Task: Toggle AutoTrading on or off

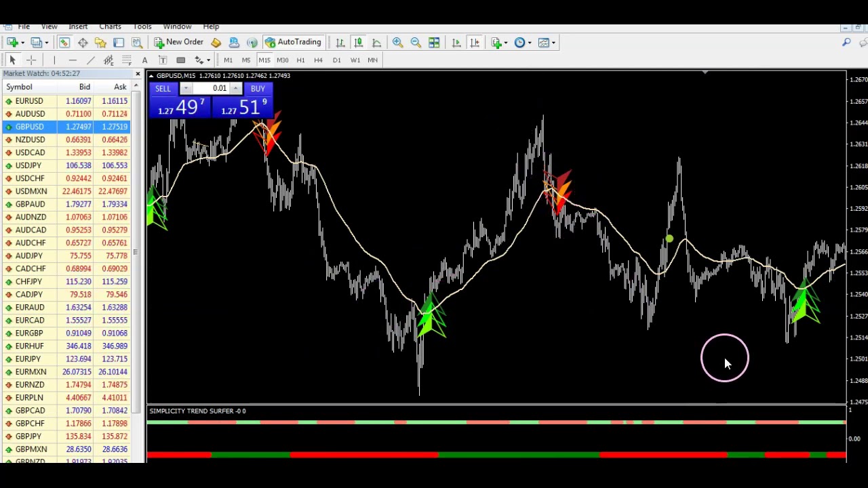Action: tap(293, 43)
